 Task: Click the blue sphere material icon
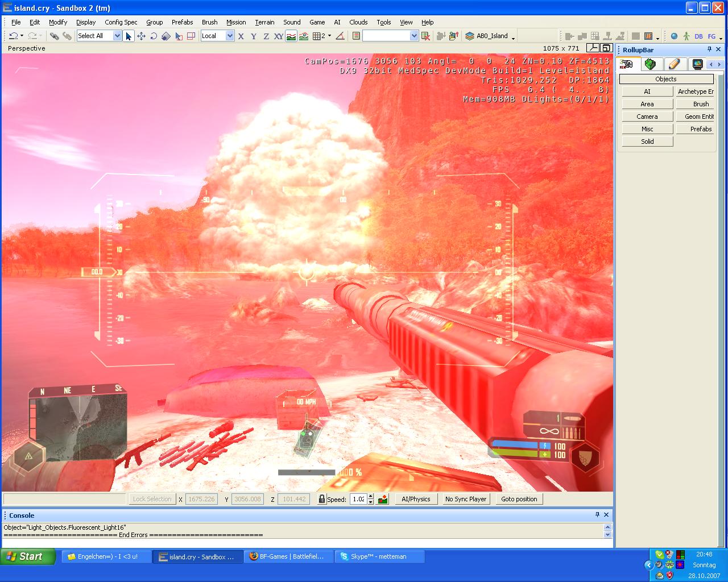674,36
